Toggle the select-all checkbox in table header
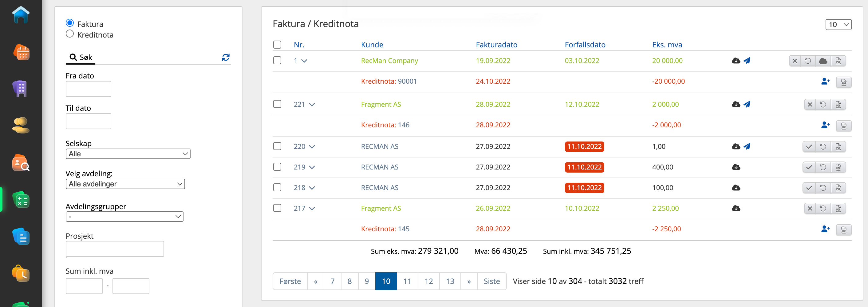 pyautogui.click(x=277, y=45)
